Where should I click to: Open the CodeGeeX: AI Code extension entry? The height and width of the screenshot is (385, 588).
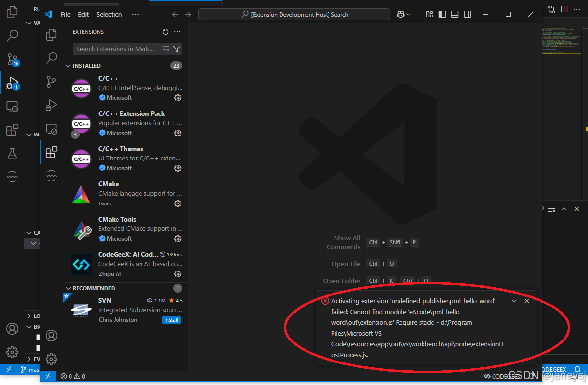coord(125,264)
